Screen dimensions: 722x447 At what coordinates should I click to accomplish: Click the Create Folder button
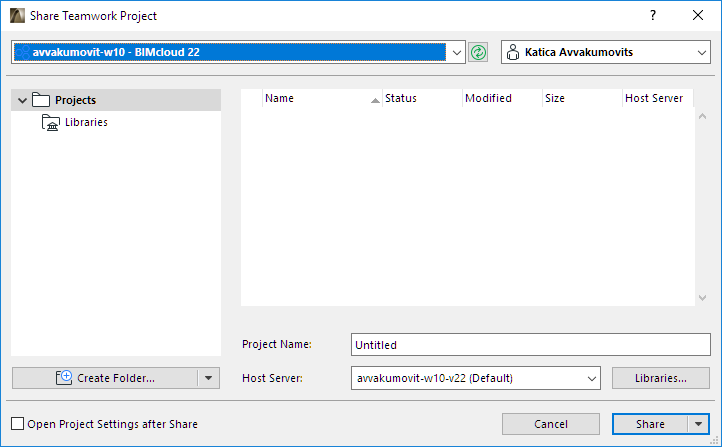pyautogui.click(x=105, y=378)
